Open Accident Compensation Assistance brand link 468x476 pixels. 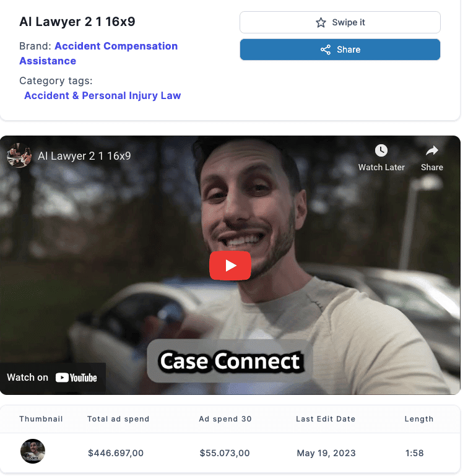tap(98, 53)
